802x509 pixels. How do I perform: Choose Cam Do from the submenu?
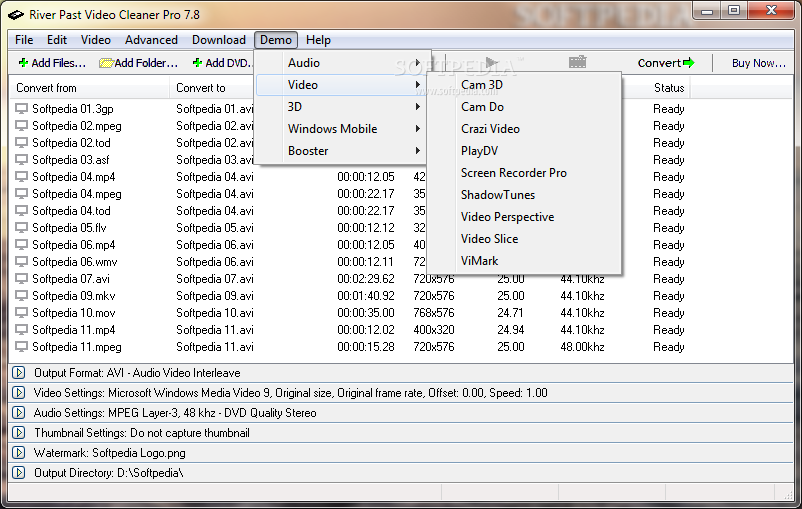[x=524, y=107]
